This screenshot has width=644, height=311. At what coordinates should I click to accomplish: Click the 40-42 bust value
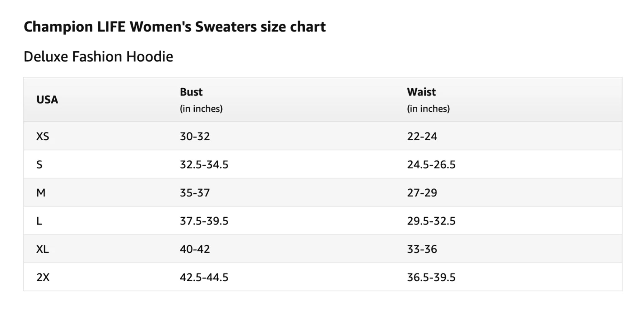coord(195,249)
